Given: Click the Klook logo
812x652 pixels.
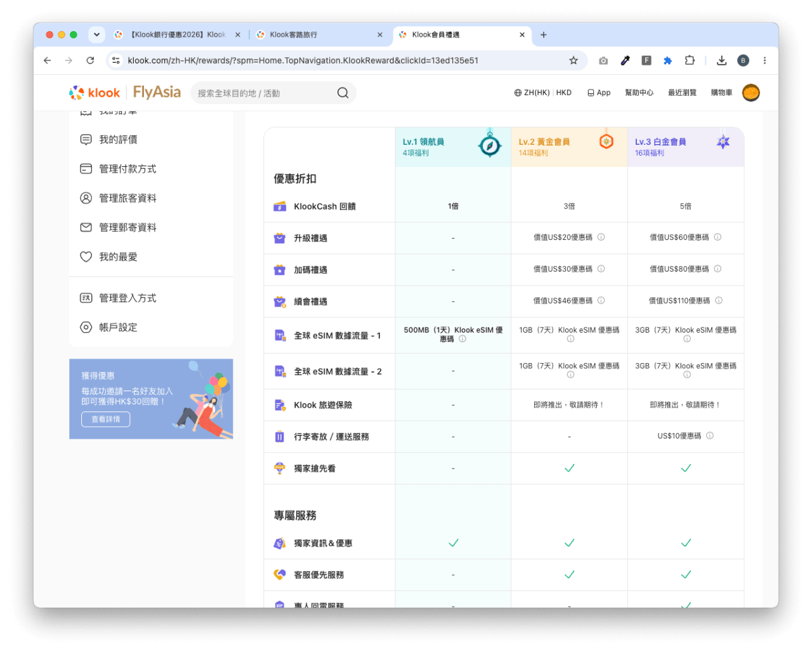Looking at the screenshot, I should point(94,93).
